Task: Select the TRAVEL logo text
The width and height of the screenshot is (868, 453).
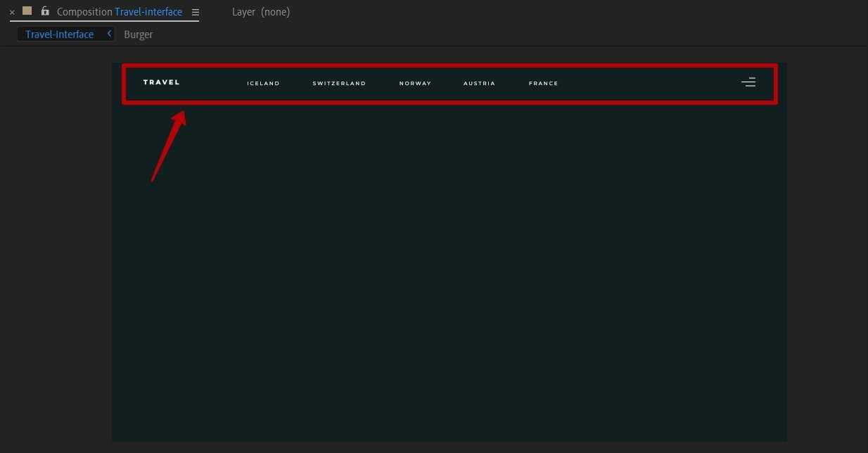Action: coord(161,82)
